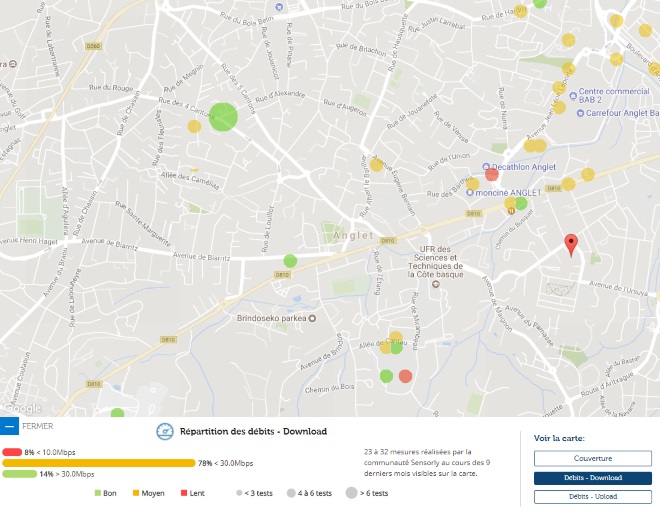Close the panel with the FERMER label
This screenshot has width=660, height=518.
[x=37, y=426]
